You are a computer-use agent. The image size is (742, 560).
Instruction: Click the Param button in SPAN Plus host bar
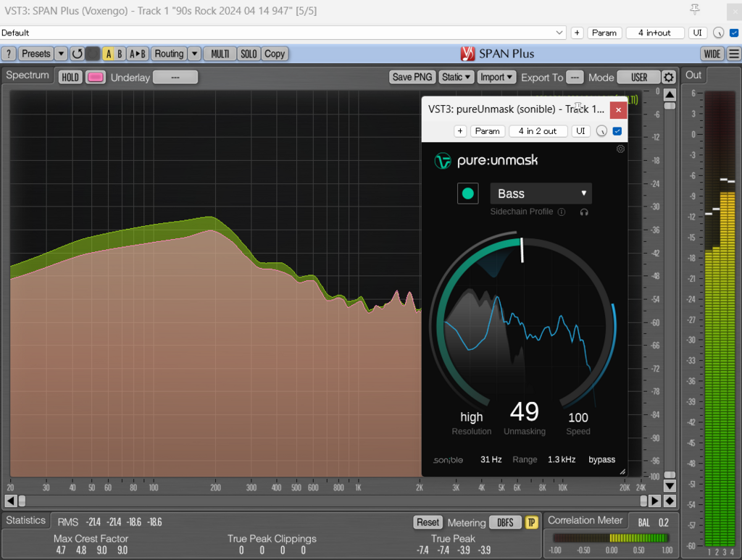click(604, 33)
